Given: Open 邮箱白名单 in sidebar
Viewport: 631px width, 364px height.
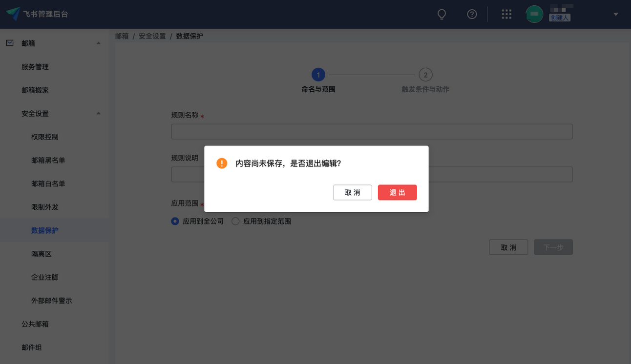Looking at the screenshot, I should tap(48, 184).
